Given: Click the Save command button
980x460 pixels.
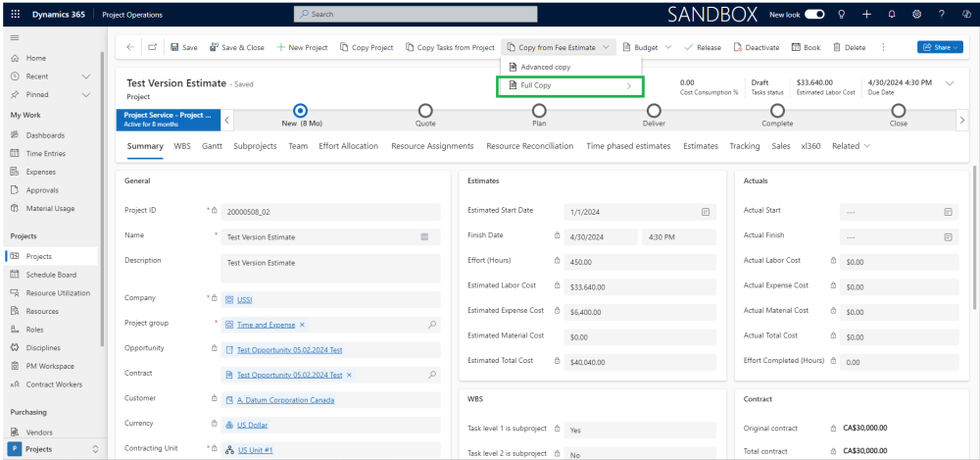Looking at the screenshot, I should pos(183,47).
